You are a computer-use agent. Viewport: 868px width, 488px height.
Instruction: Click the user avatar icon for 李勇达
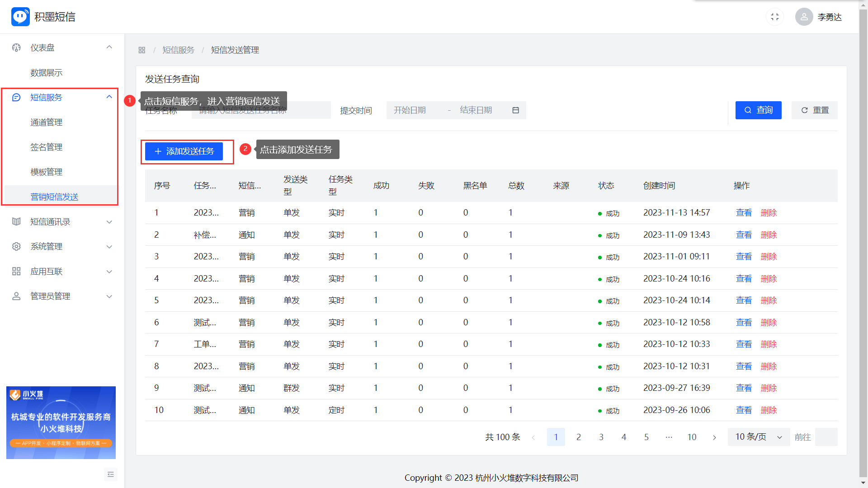tap(804, 17)
